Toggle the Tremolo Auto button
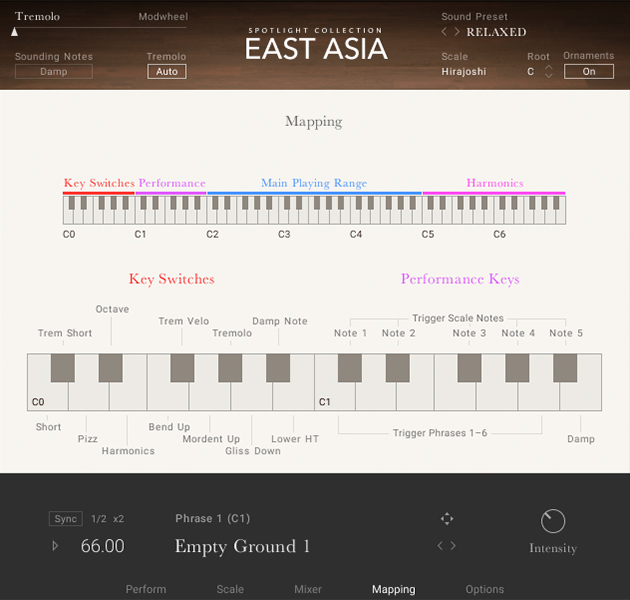 [x=167, y=72]
